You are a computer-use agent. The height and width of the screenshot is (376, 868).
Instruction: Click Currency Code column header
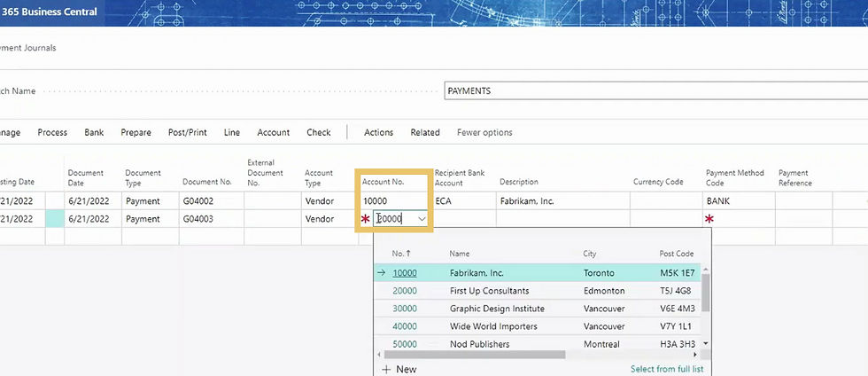point(658,181)
